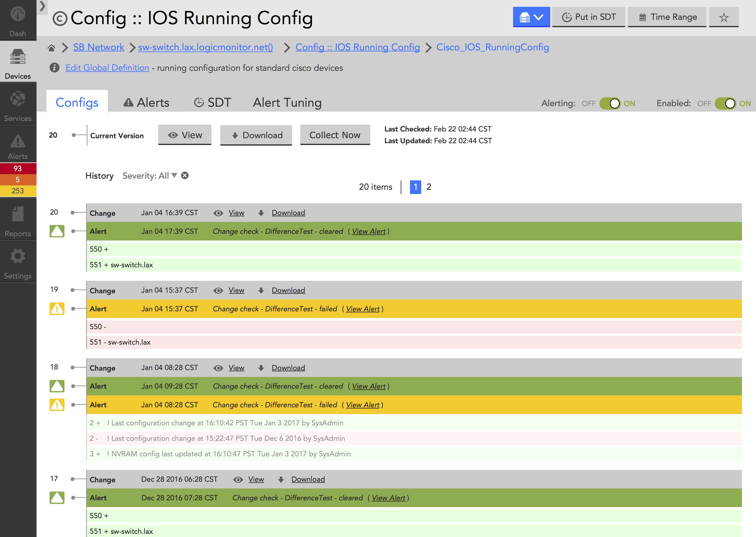The image size is (756, 537).
Task: Download the current version config
Action: (256, 135)
